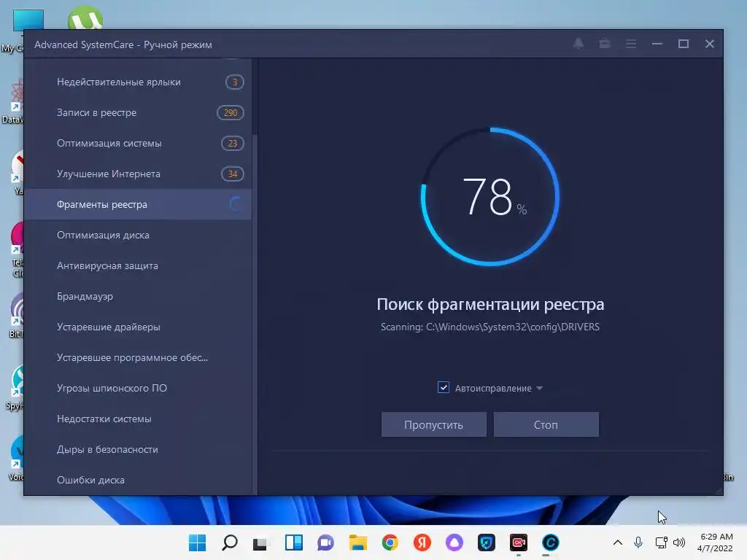The width and height of the screenshot is (747, 560).
Task: Open network settings from tray icon
Action: pos(661,542)
